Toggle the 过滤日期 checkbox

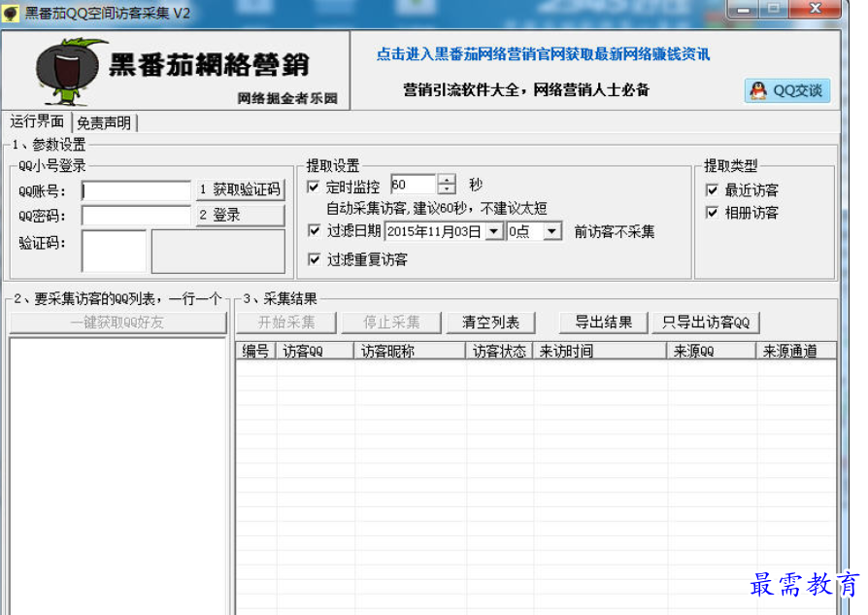314,230
